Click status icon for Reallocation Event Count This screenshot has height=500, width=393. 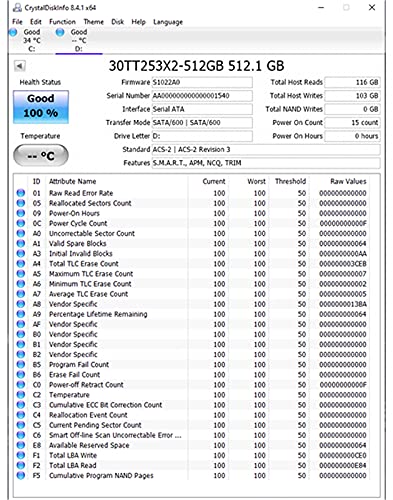[21, 415]
